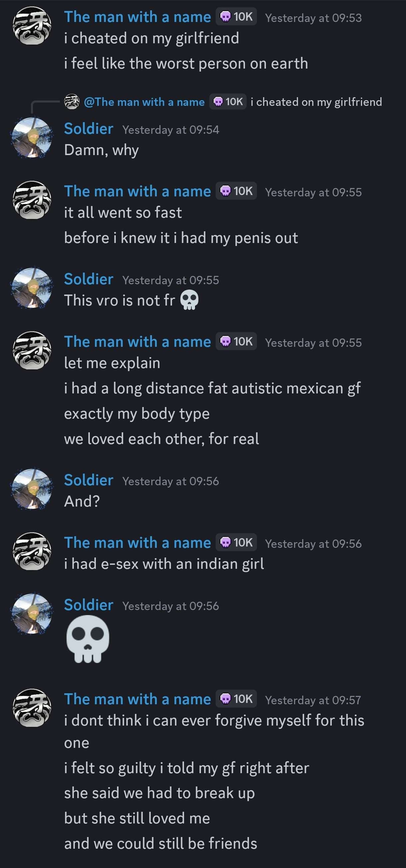This screenshot has width=406, height=868.
Task: Open Soldier's avatar at 09:54 message
Action: pyautogui.click(x=32, y=138)
